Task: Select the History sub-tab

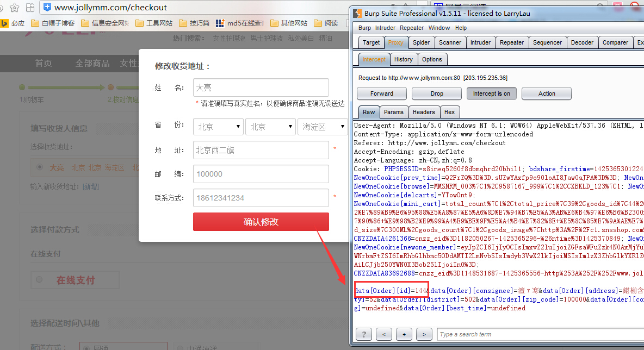Action: point(404,59)
